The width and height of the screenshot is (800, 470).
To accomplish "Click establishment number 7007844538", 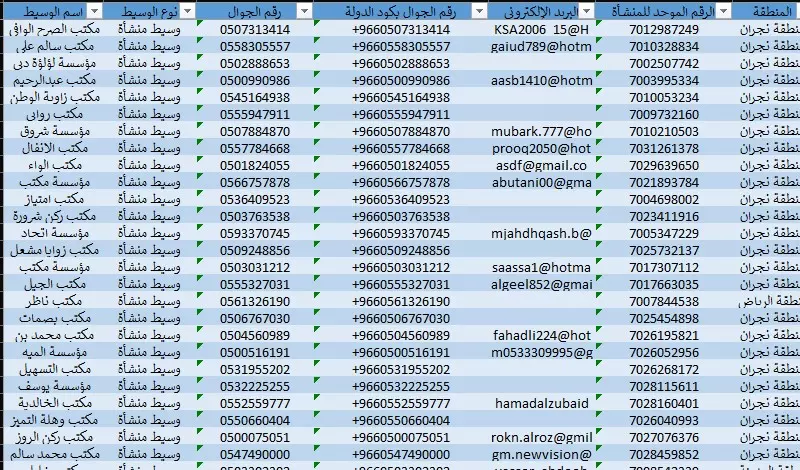I will (664, 301).
